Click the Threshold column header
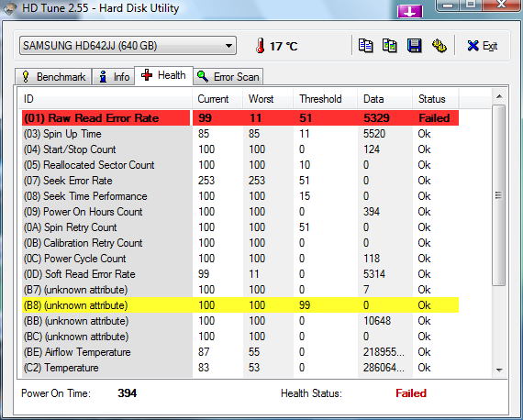 point(325,99)
